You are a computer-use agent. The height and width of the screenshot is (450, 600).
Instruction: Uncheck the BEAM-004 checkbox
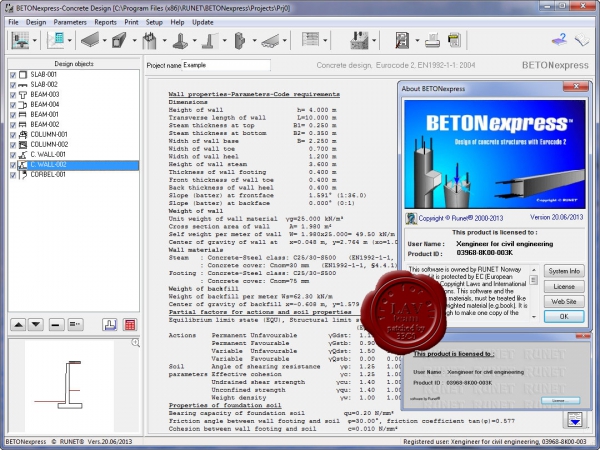coord(13,105)
